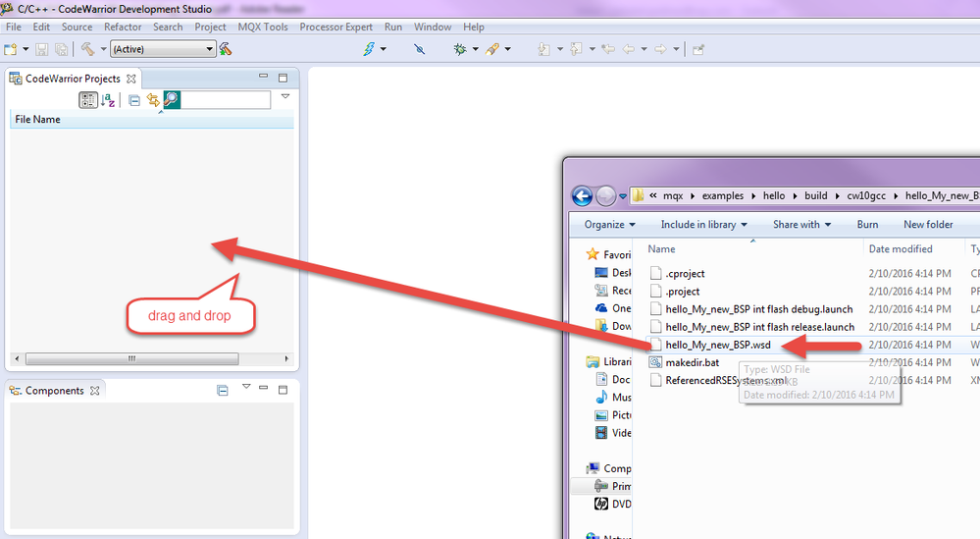Open dropdown next to lightning flash icon
This screenshot has height=539, width=980.
tap(384, 49)
